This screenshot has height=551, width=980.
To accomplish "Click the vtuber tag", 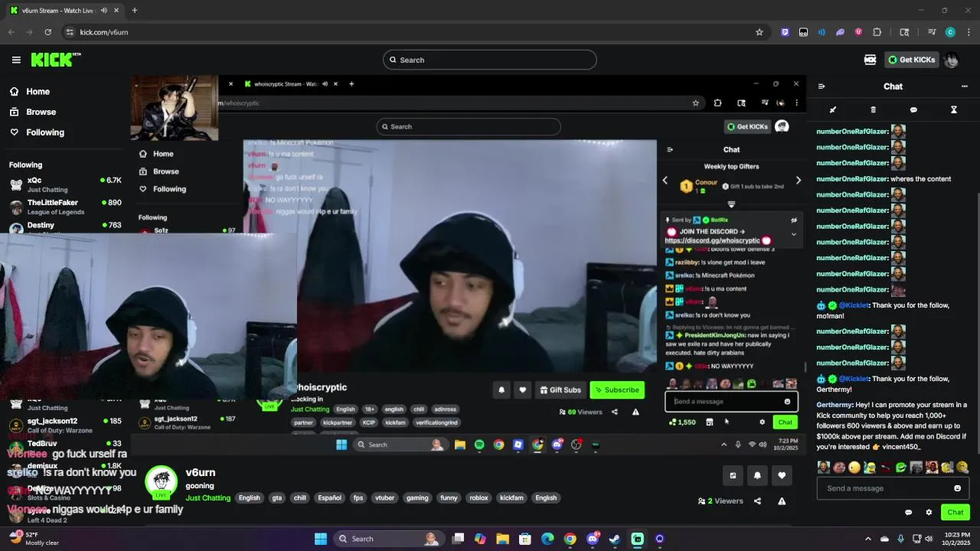I will click(x=384, y=497).
